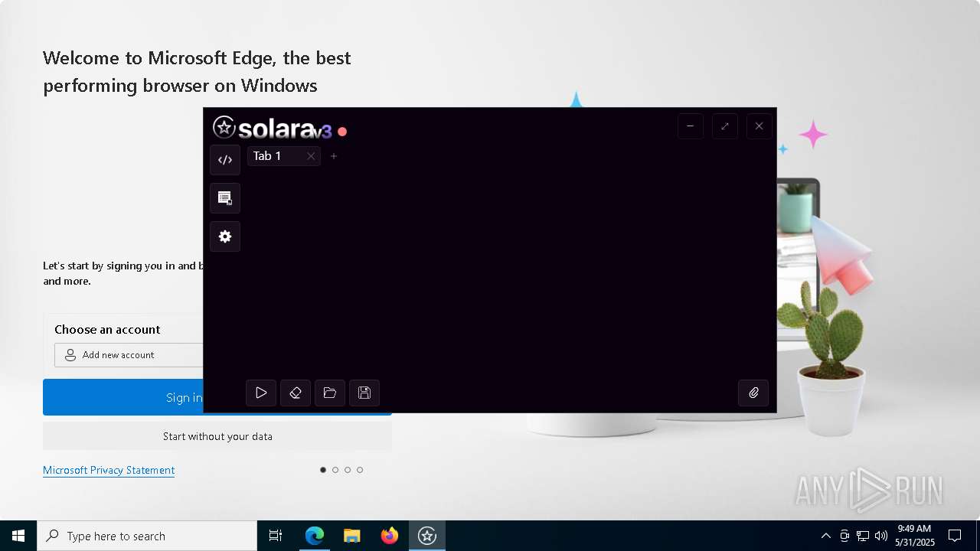Launch Firefox from the taskbar
This screenshot has height=551, width=980.
point(390,536)
